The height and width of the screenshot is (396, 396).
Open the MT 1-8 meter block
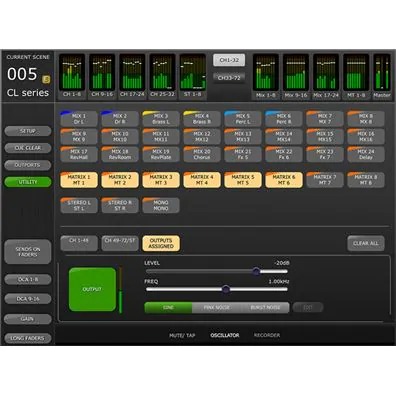(x=356, y=76)
